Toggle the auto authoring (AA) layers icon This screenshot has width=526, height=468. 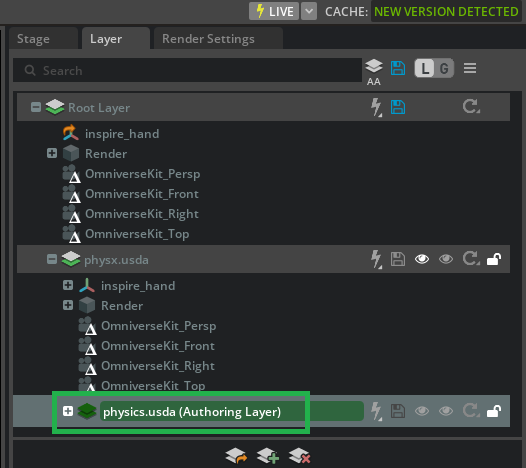click(374, 72)
